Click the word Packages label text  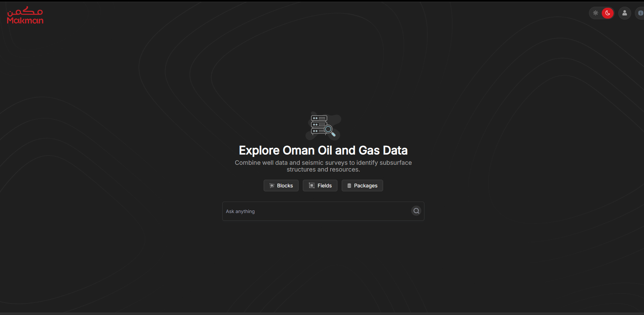[366, 186]
